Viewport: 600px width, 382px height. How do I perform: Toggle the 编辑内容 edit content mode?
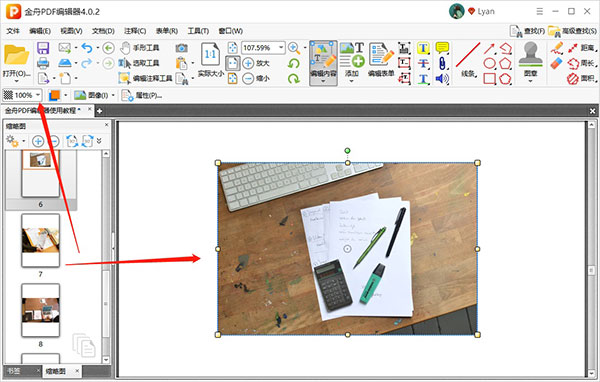323,63
